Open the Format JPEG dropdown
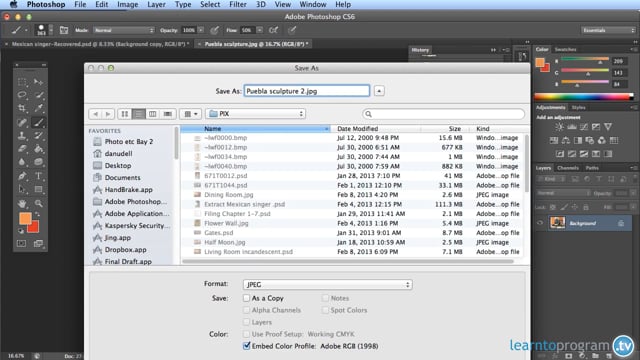Viewport: 640px width, 360px height. point(327,284)
